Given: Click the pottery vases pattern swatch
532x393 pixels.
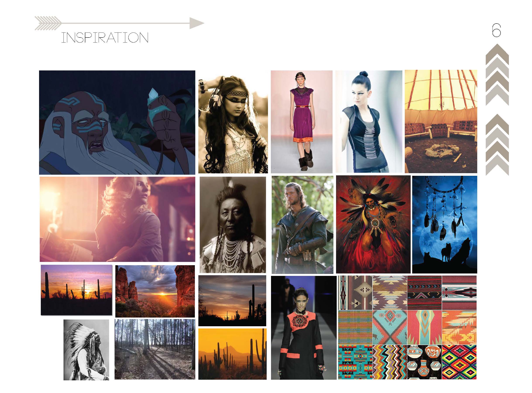Looking at the screenshot, I should click(x=424, y=362).
